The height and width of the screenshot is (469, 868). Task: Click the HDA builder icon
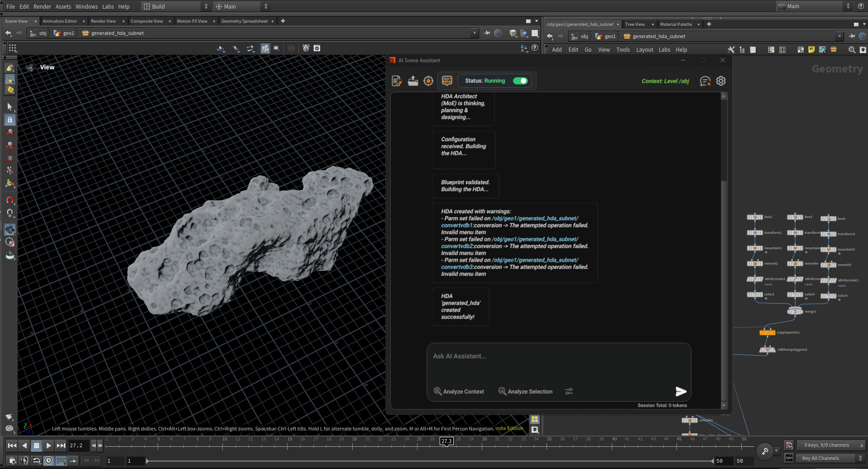[447, 81]
